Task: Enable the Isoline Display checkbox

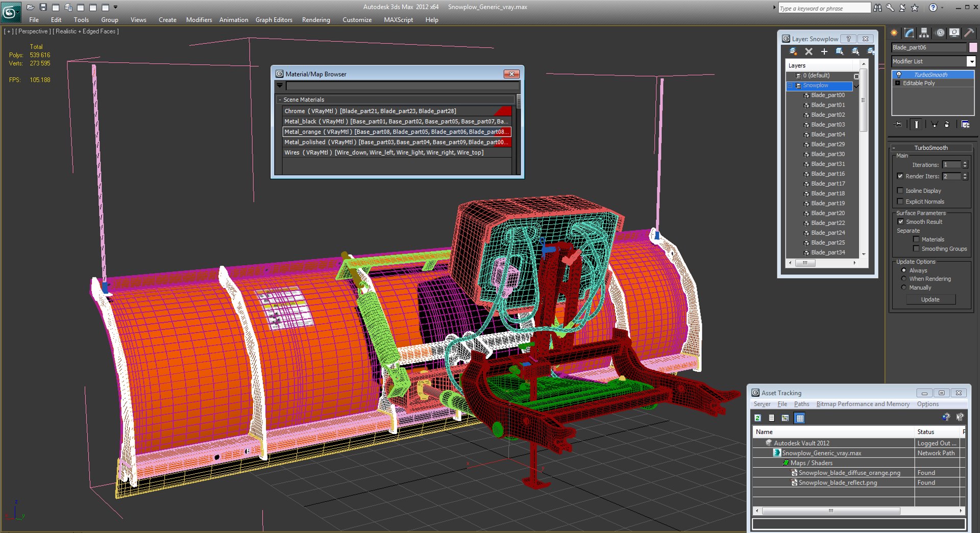Action: click(x=900, y=191)
